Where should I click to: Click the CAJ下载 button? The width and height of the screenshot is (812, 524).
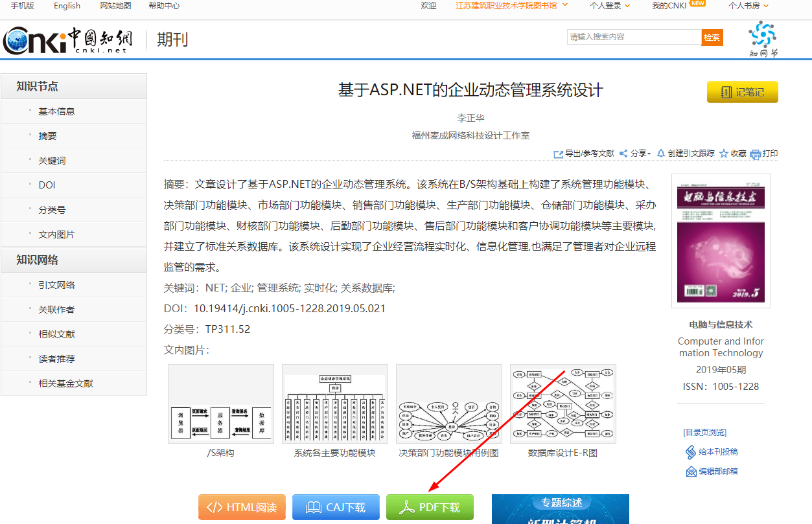pos(336,507)
